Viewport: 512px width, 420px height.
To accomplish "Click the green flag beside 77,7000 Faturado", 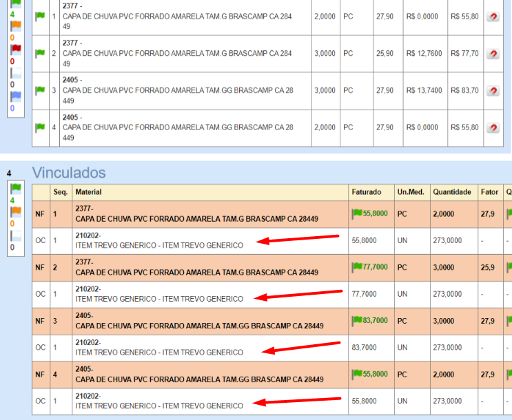I will pos(357,266).
